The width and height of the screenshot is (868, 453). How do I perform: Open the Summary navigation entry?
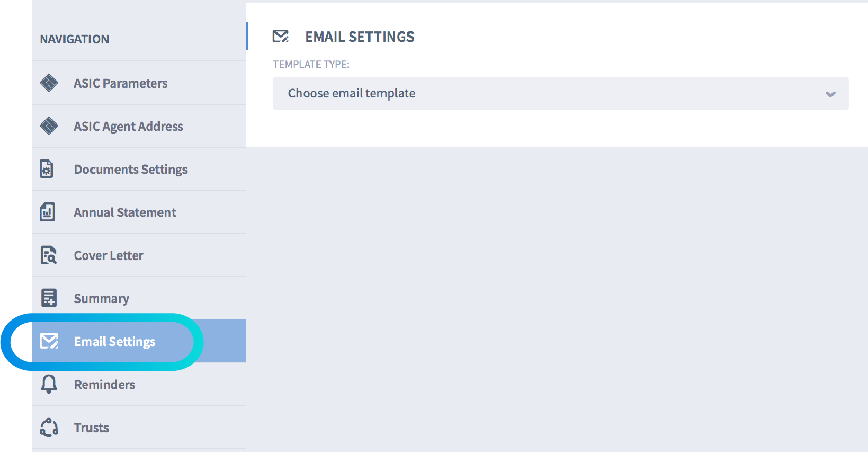[102, 298]
